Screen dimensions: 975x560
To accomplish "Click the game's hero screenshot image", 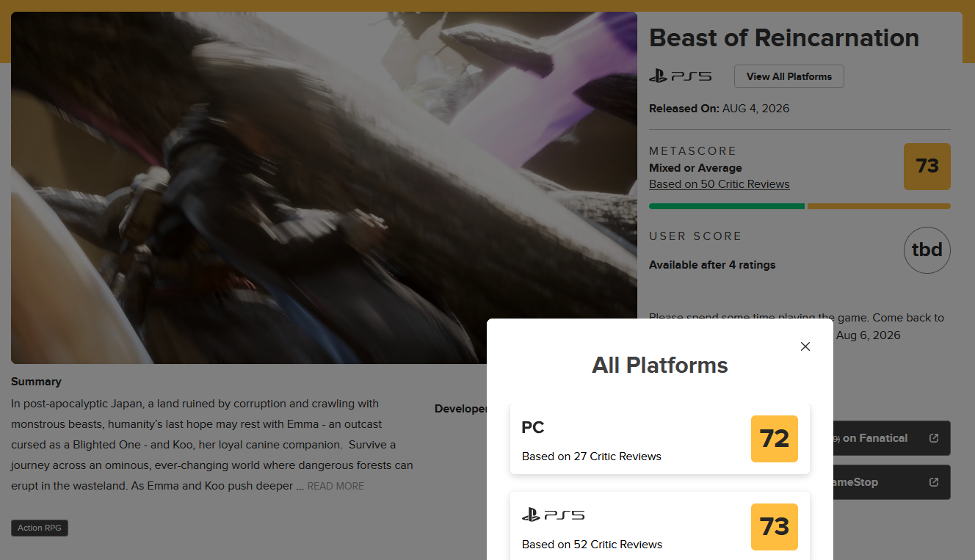I will coord(324,188).
